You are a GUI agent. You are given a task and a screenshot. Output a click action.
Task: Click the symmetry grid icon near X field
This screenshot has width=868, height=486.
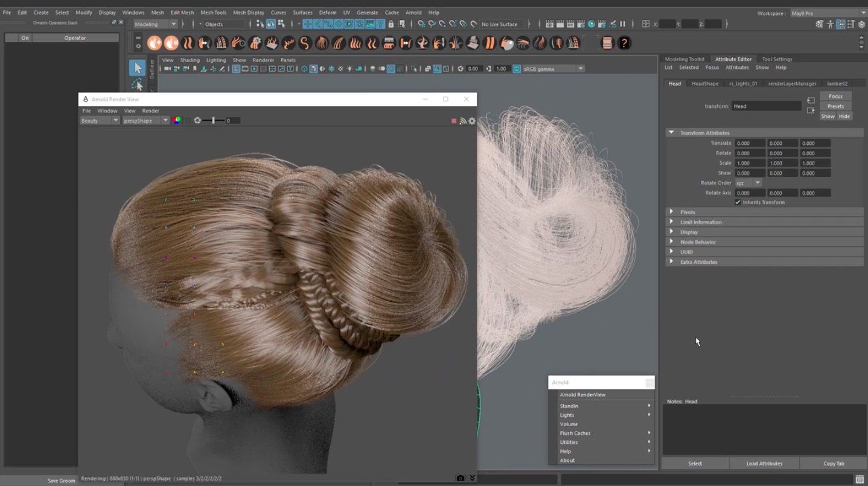[646, 24]
